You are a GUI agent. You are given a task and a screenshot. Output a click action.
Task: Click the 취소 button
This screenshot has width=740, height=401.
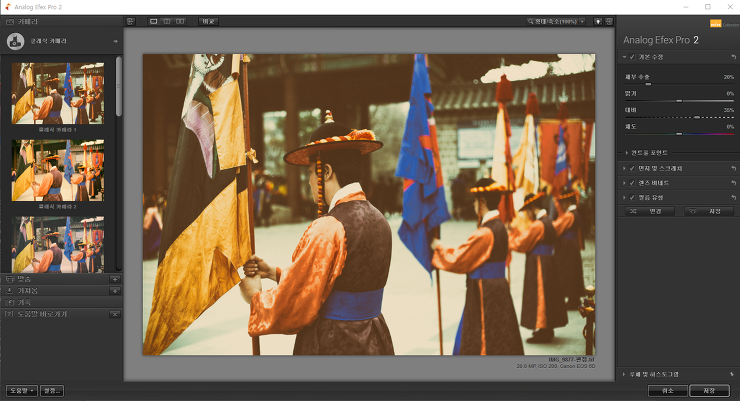[666, 390]
